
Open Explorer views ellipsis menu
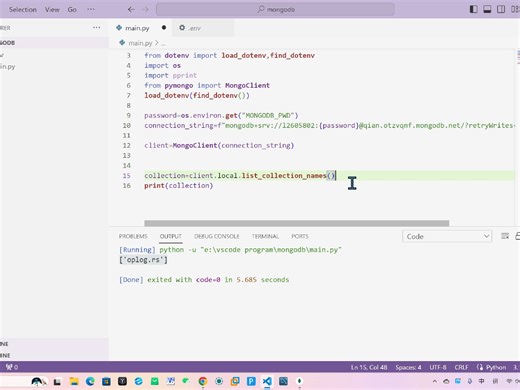(x=96, y=28)
